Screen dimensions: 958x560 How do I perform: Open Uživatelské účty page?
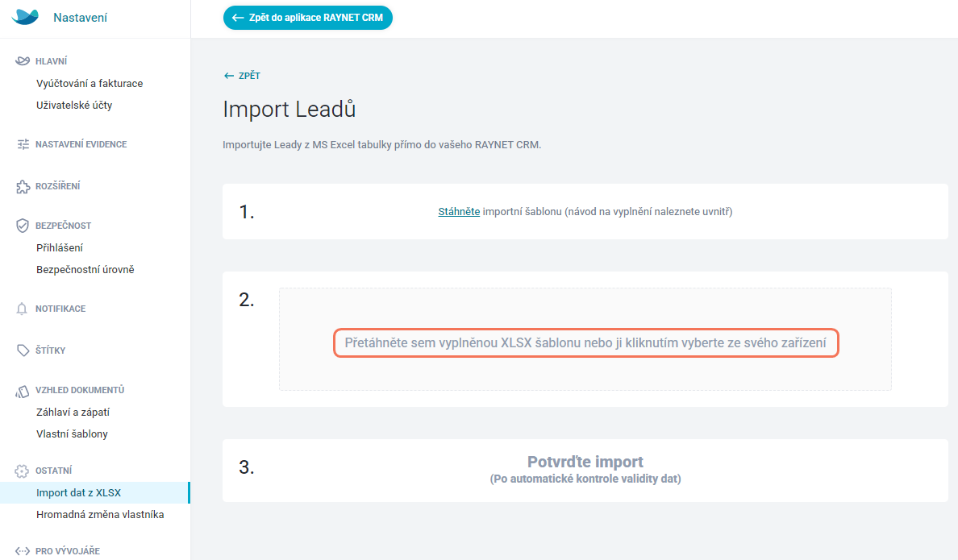(x=74, y=105)
